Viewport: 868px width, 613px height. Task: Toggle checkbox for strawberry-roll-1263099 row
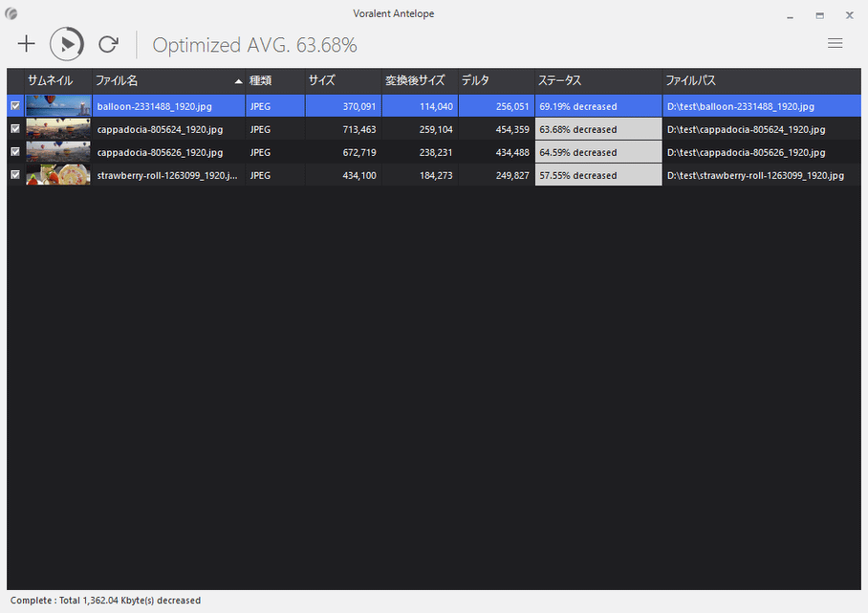tap(15, 174)
